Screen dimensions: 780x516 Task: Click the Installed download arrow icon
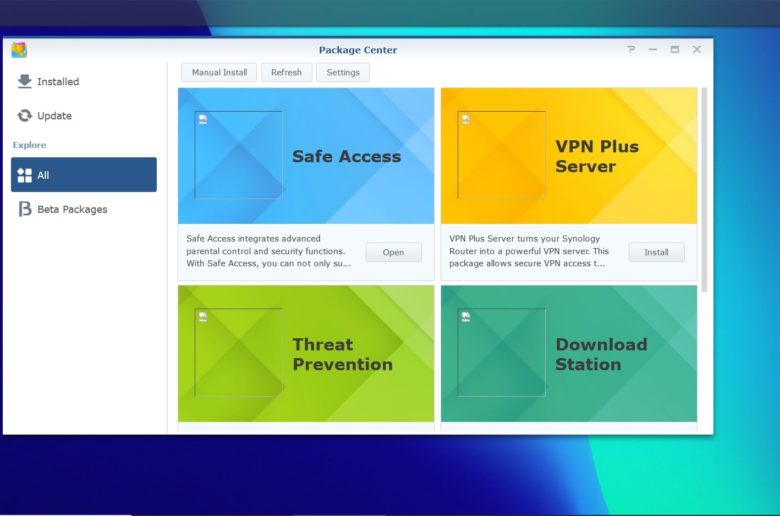[24, 81]
